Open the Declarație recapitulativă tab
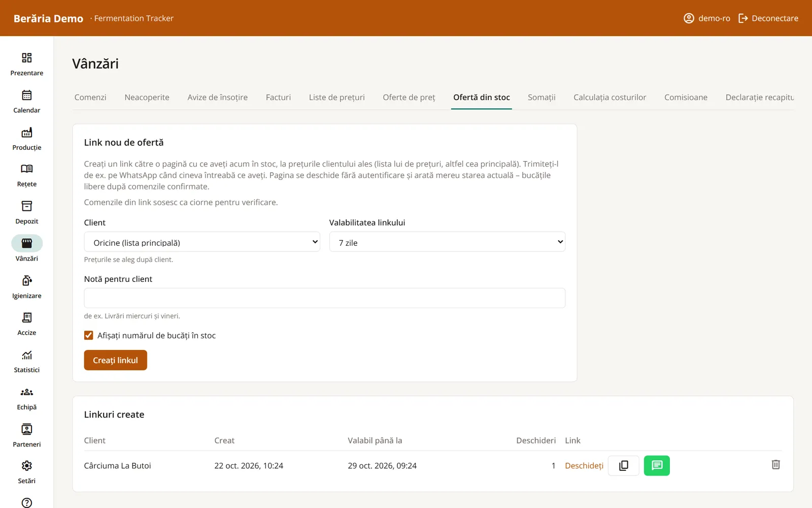812x508 pixels. (760, 97)
